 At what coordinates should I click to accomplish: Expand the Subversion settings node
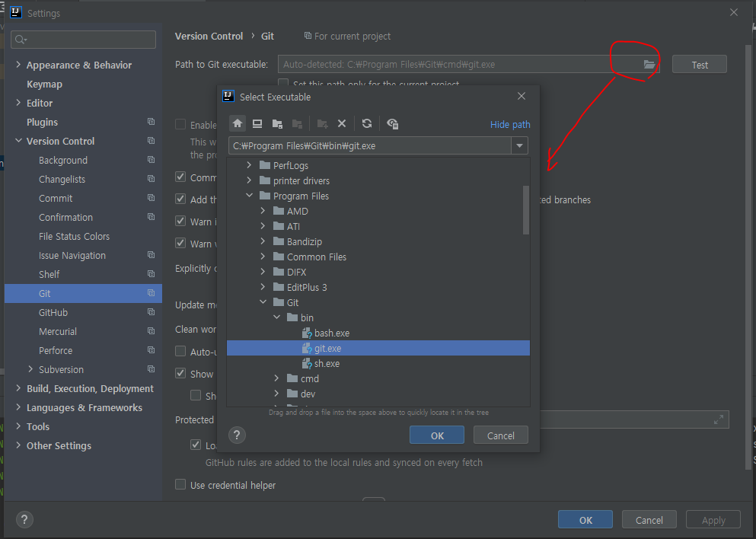31,368
